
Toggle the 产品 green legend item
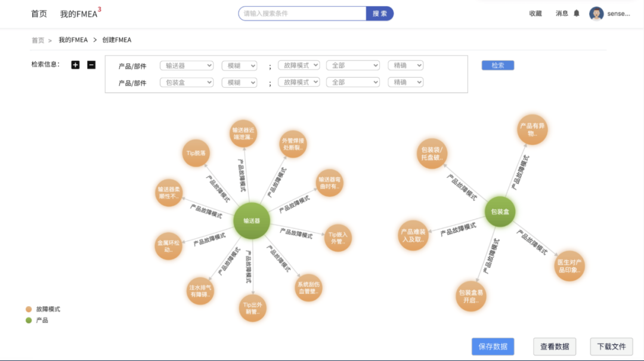pyautogui.click(x=36, y=320)
